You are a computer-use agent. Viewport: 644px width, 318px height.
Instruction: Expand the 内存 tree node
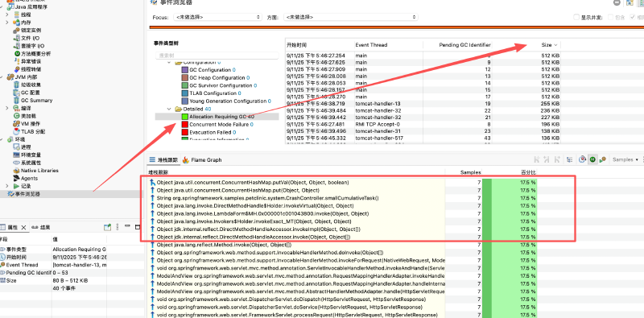(7, 23)
